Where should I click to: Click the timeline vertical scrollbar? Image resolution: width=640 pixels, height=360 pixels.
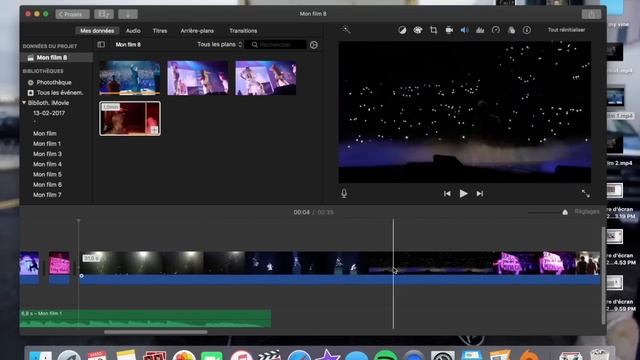[603, 276]
